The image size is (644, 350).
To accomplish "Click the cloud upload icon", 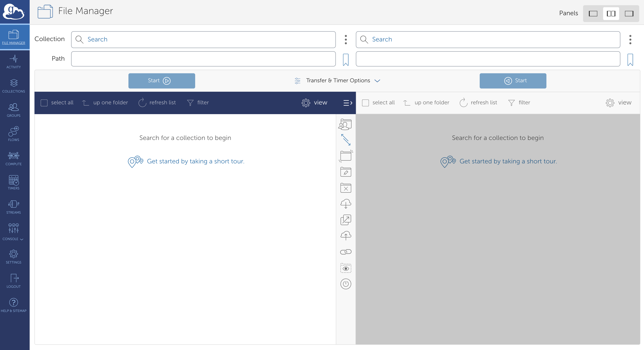I will pyautogui.click(x=345, y=236).
